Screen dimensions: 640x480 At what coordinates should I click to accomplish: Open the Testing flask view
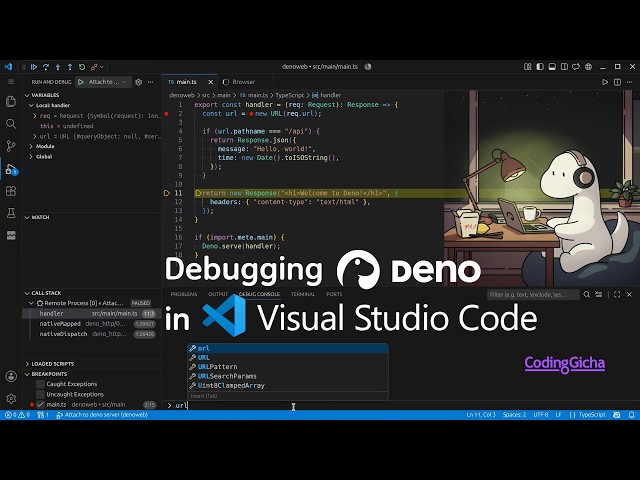11,213
